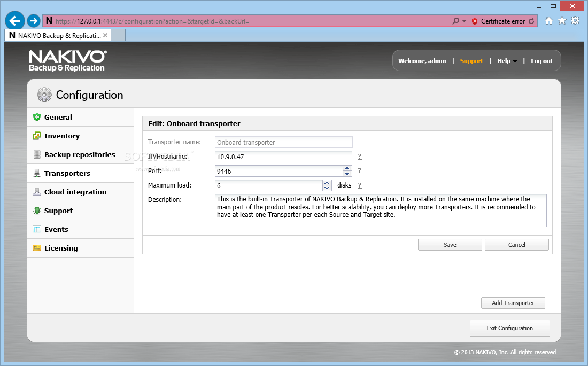Click the orange Support link in header
The image size is (588, 366).
tap(471, 61)
